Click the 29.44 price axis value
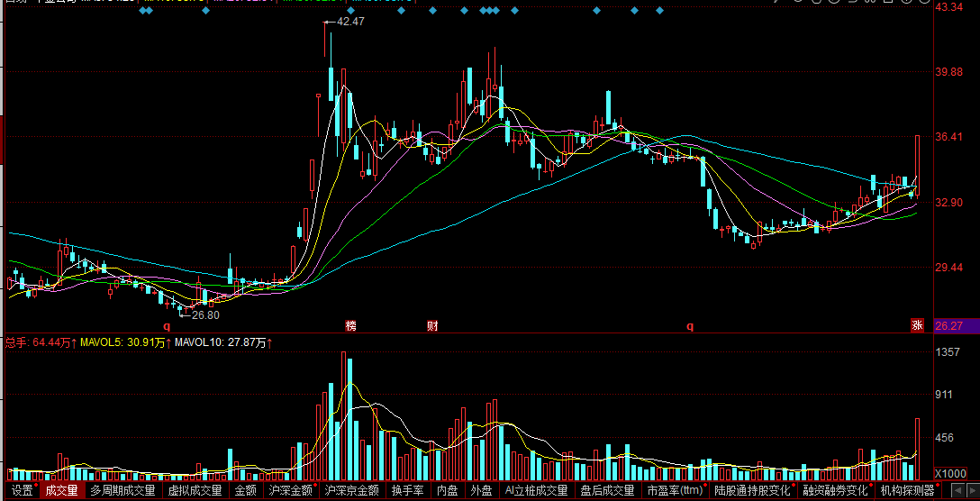 tap(949, 268)
